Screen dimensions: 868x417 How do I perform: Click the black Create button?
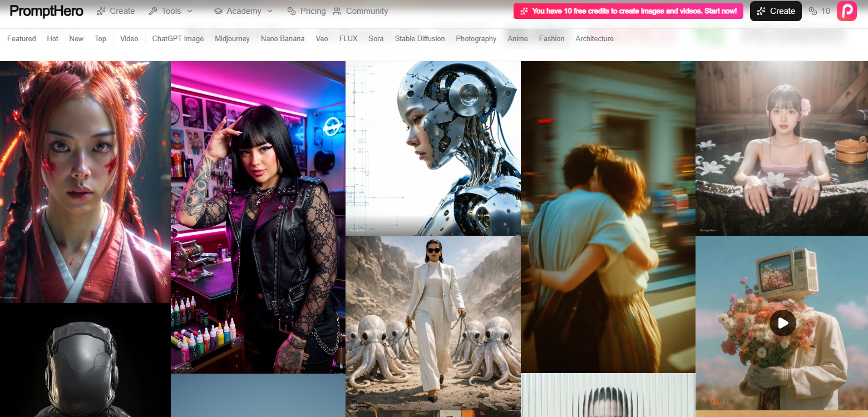click(776, 11)
